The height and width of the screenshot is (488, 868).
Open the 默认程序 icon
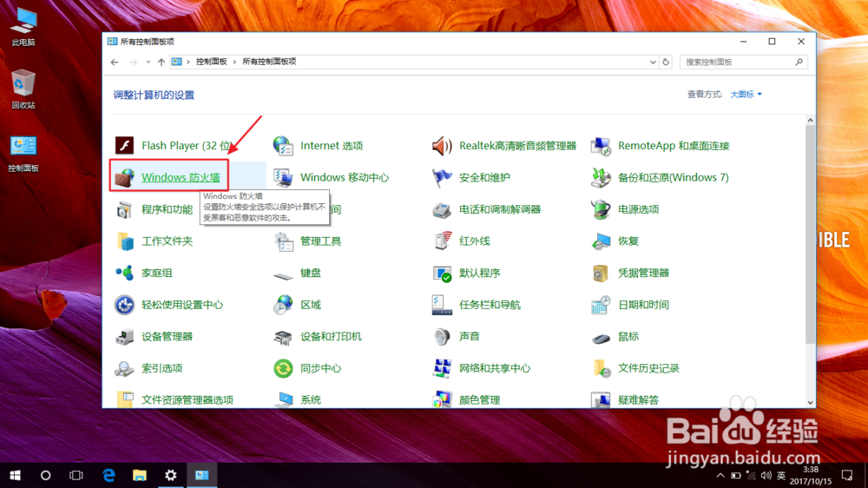(x=442, y=273)
